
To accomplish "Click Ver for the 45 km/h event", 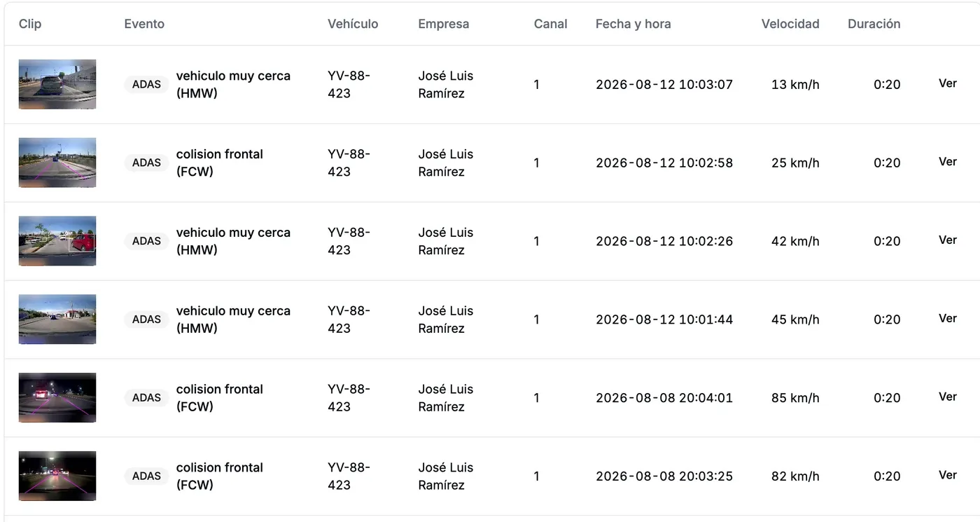I will tap(947, 319).
